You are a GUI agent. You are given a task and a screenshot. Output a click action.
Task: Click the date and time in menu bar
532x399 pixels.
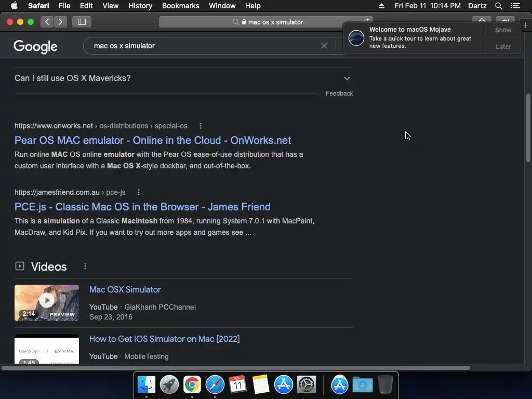pyautogui.click(x=427, y=6)
